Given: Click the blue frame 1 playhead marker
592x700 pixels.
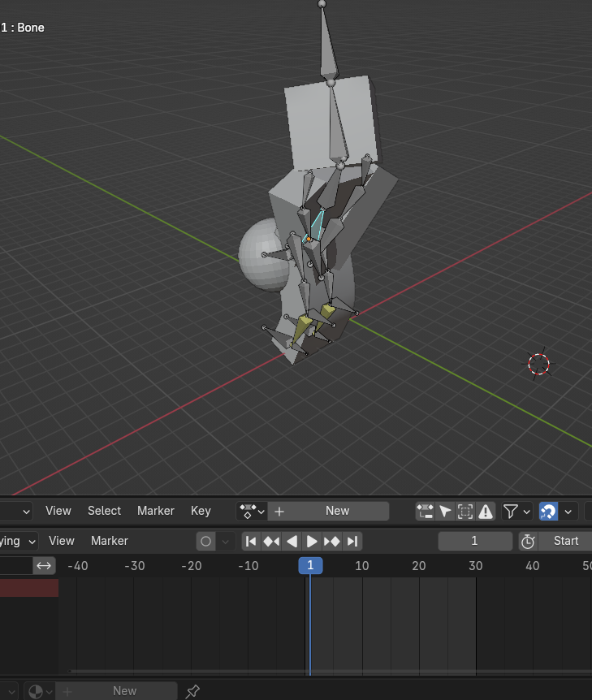Looking at the screenshot, I should tap(310, 566).
